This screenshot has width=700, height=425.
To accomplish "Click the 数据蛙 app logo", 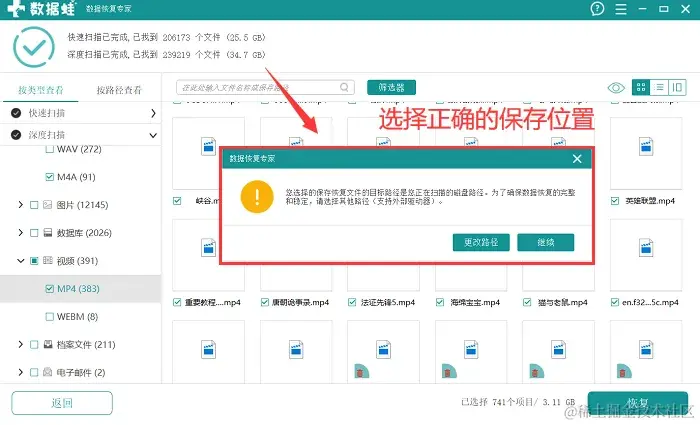I will [42, 8].
